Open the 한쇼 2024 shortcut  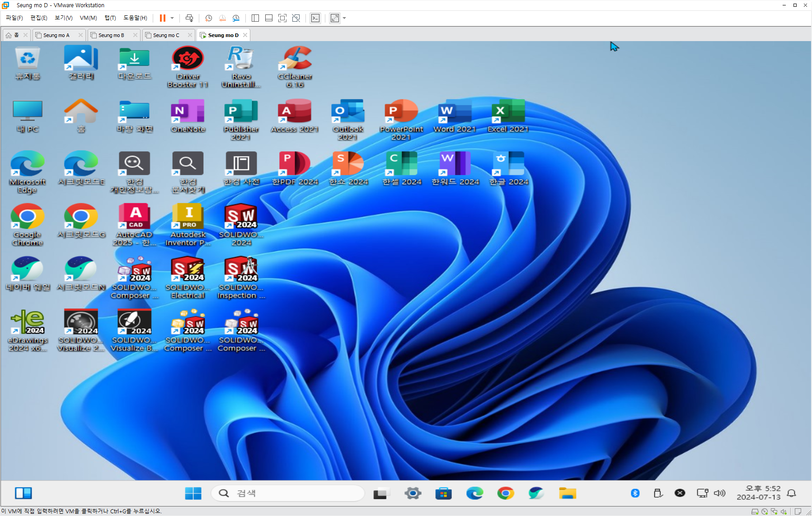click(348, 169)
